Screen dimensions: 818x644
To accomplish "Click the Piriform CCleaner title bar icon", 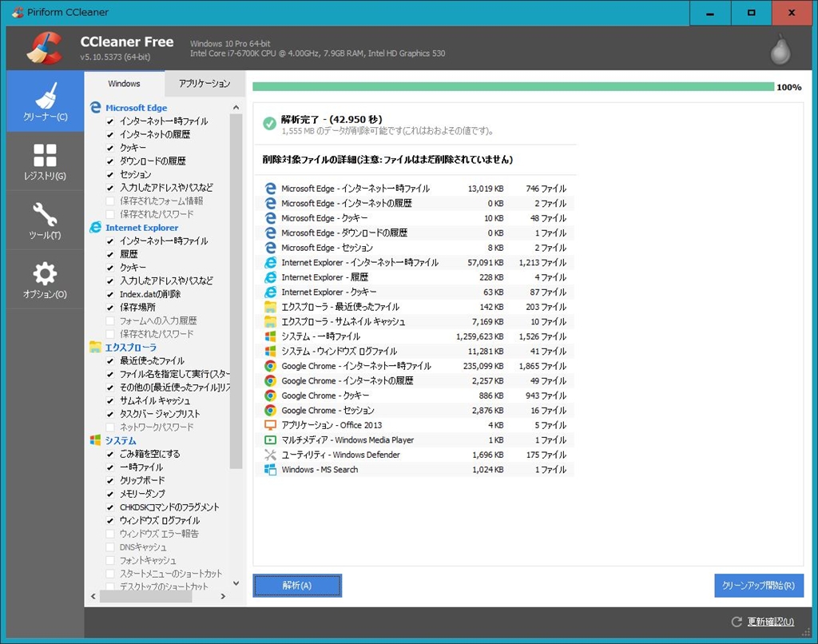I will (18, 12).
